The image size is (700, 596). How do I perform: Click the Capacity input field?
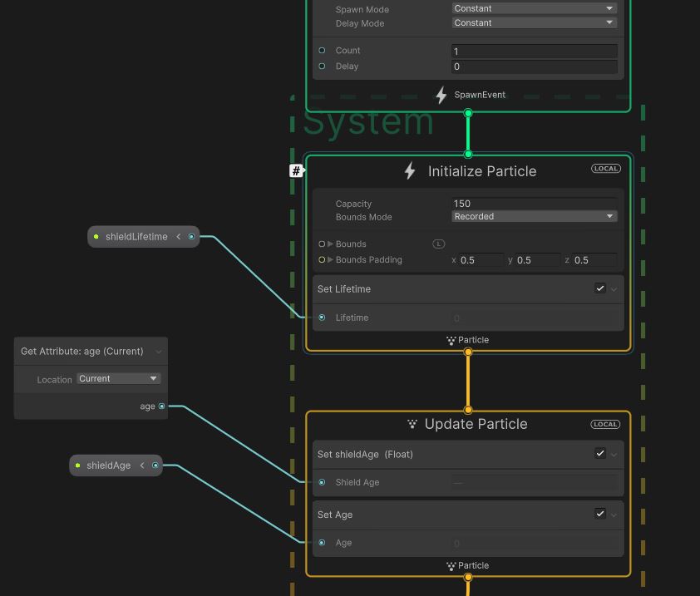[534, 204]
